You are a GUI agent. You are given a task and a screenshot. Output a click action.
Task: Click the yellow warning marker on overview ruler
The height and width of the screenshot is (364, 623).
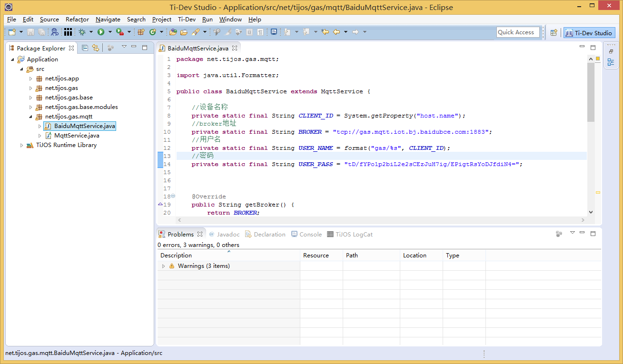pos(598,192)
